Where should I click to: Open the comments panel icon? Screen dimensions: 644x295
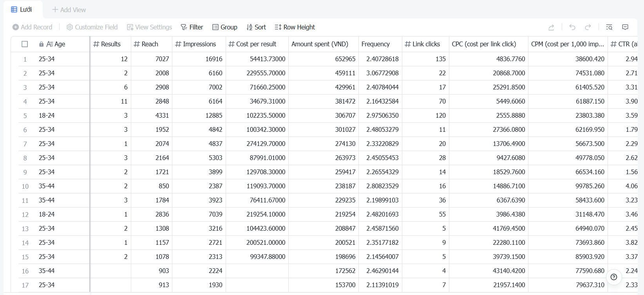[x=625, y=27]
